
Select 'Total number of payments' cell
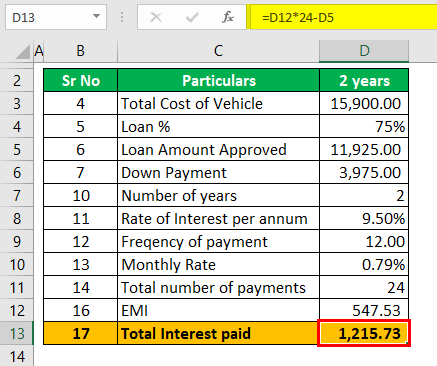click(219, 287)
